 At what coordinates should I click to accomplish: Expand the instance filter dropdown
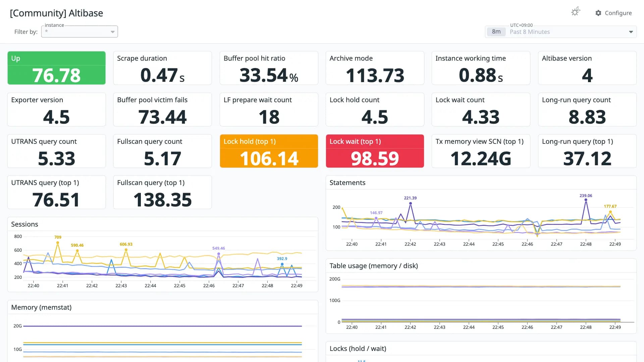tap(79, 32)
